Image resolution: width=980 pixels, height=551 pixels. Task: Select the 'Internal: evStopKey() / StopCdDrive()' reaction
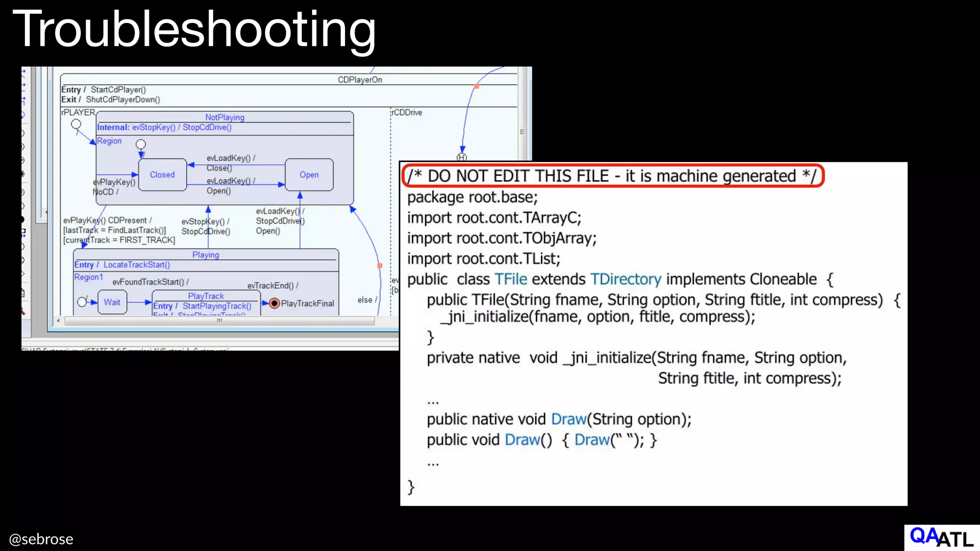164,127
